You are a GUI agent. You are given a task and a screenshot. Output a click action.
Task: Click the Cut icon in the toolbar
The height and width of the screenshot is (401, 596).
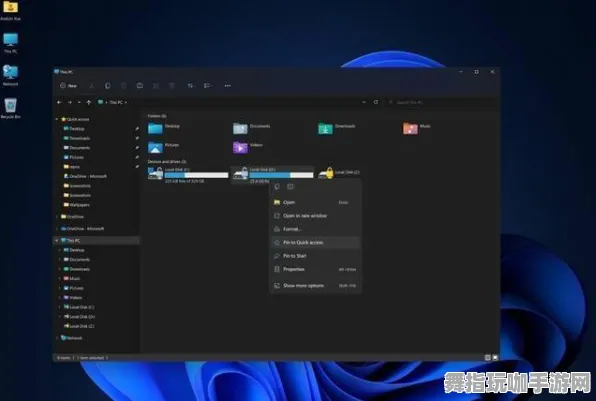tap(92, 86)
